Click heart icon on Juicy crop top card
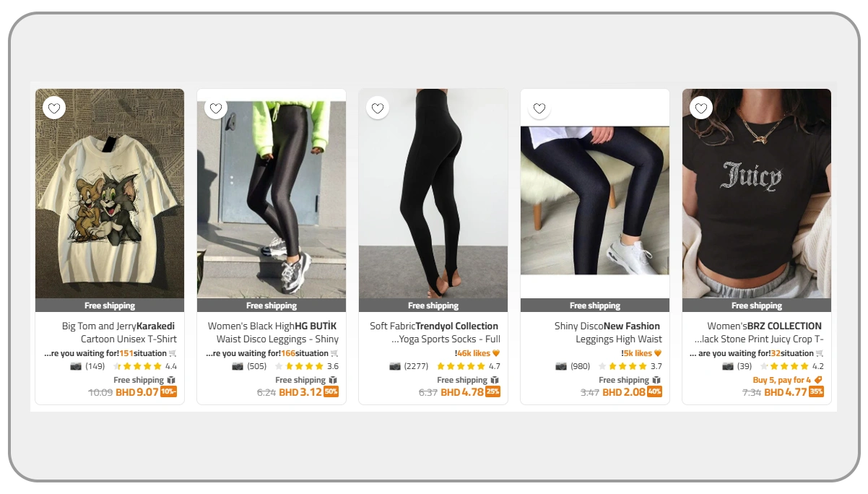The image size is (868, 494). pos(701,108)
